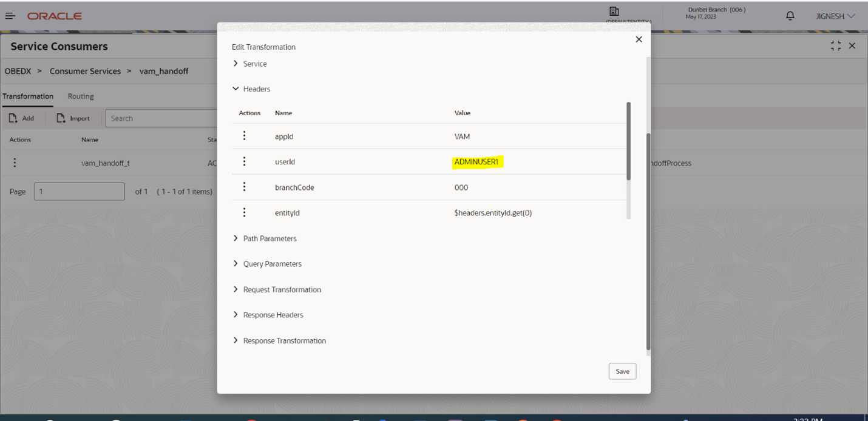This screenshot has width=868, height=421.
Task: Open actions menu for branchCode row
Action: [245, 187]
